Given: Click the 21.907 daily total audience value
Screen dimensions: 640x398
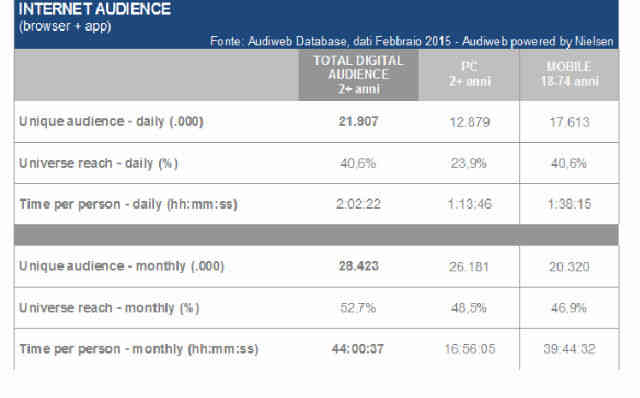Looking at the screenshot, I should [358, 122].
